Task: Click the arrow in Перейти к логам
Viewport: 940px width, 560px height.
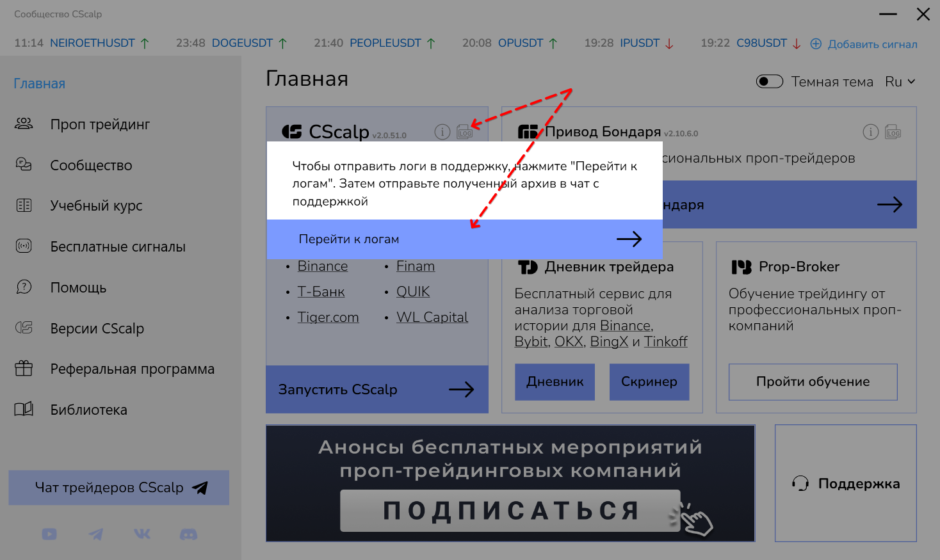Action: (x=629, y=239)
